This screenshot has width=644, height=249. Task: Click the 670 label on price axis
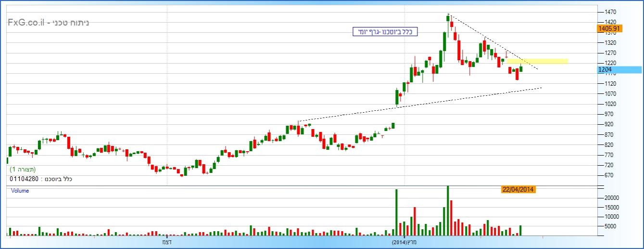(609, 175)
